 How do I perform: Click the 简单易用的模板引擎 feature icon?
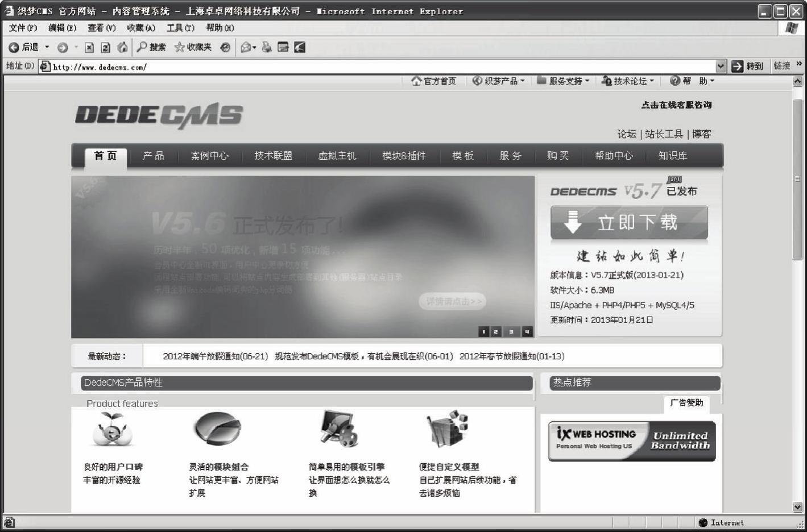[x=339, y=429]
